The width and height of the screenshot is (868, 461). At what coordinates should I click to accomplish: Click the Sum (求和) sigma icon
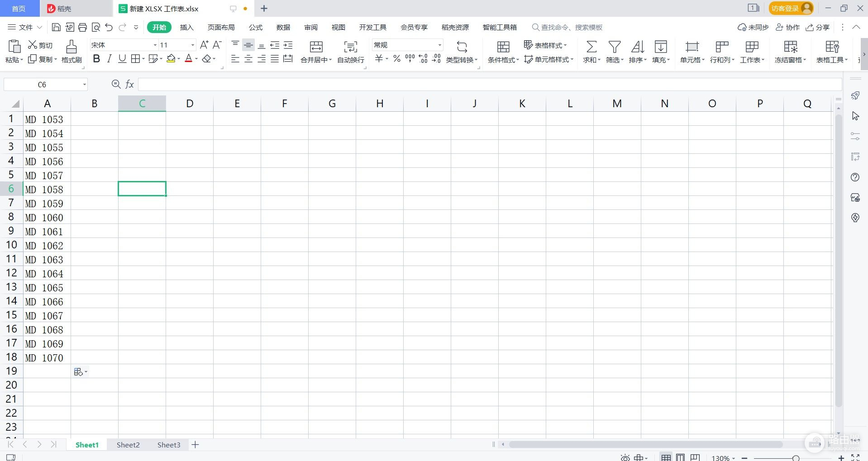591,47
